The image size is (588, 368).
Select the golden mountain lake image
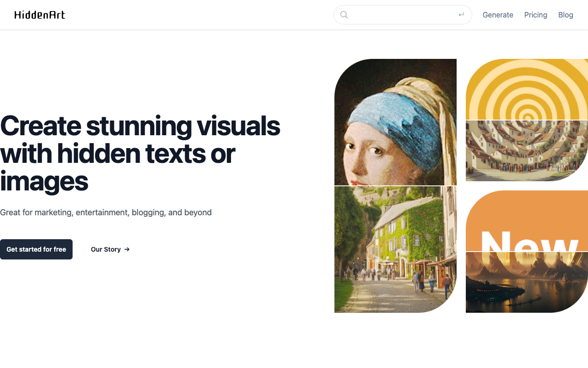pyautogui.click(x=527, y=282)
